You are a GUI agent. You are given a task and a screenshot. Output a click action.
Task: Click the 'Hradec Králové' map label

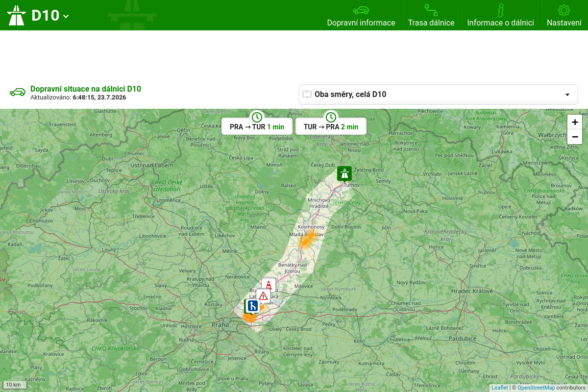point(472,291)
